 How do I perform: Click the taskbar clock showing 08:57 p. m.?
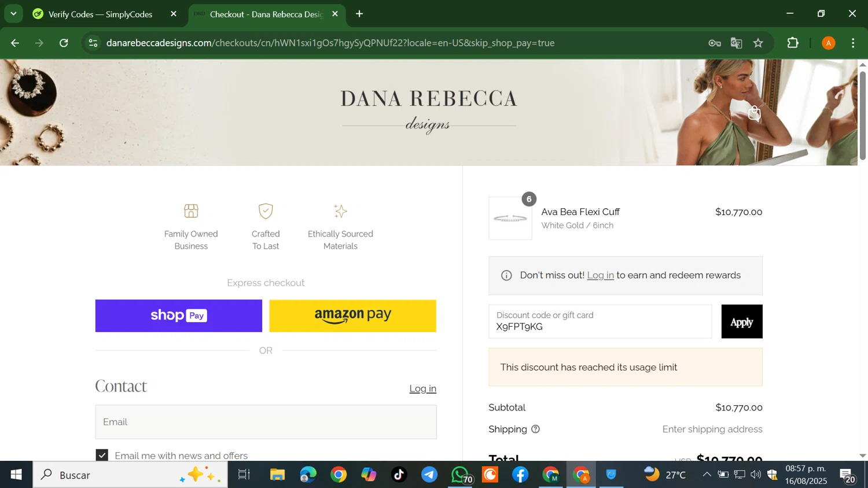pyautogui.click(x=806, y=475)
